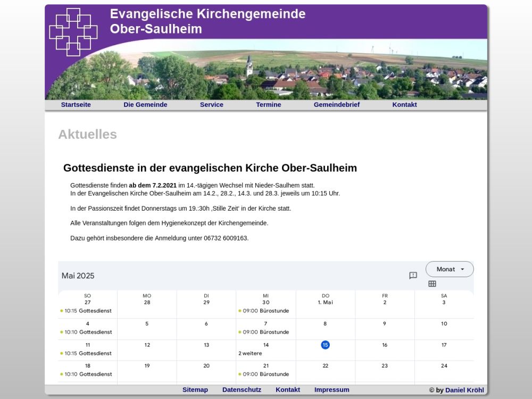Open the Sitemap footer link
532x399 pixels.
[195, 390]
